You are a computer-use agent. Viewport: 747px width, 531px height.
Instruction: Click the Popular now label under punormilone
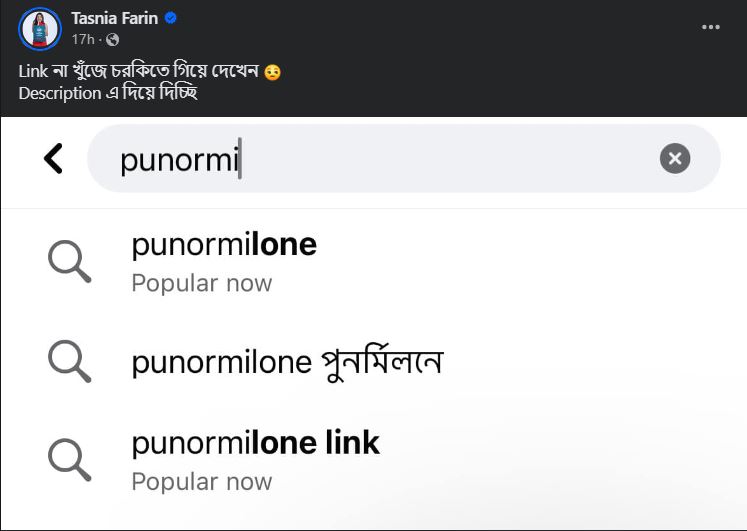(x=202, y=283)
